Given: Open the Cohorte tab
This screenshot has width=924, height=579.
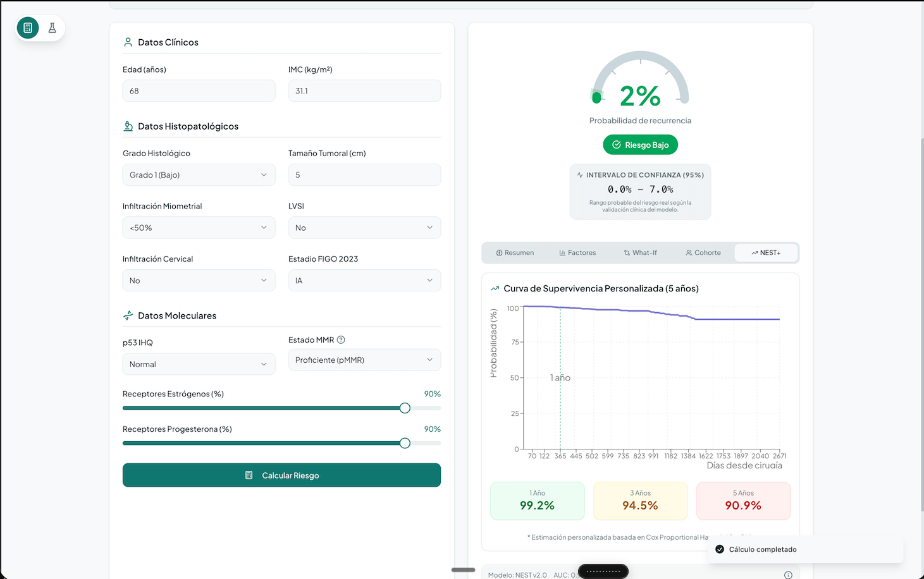Looking at the screenshot, I should click(x=703, y=252).
